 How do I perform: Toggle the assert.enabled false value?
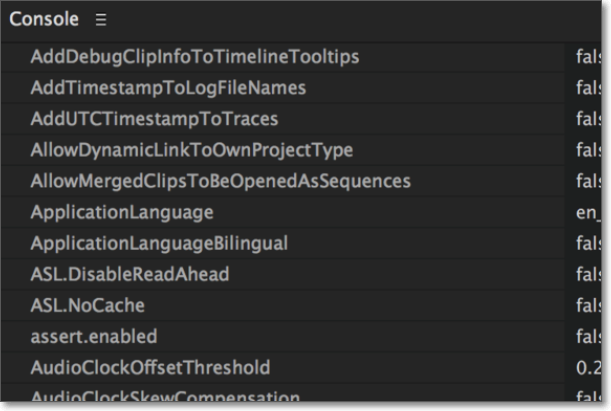coord(588,336)
